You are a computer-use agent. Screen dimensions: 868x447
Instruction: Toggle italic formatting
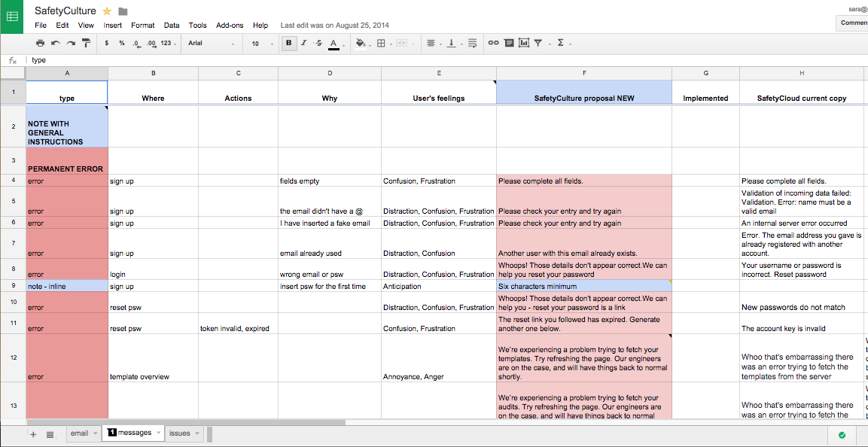click(x=303, y=43)
